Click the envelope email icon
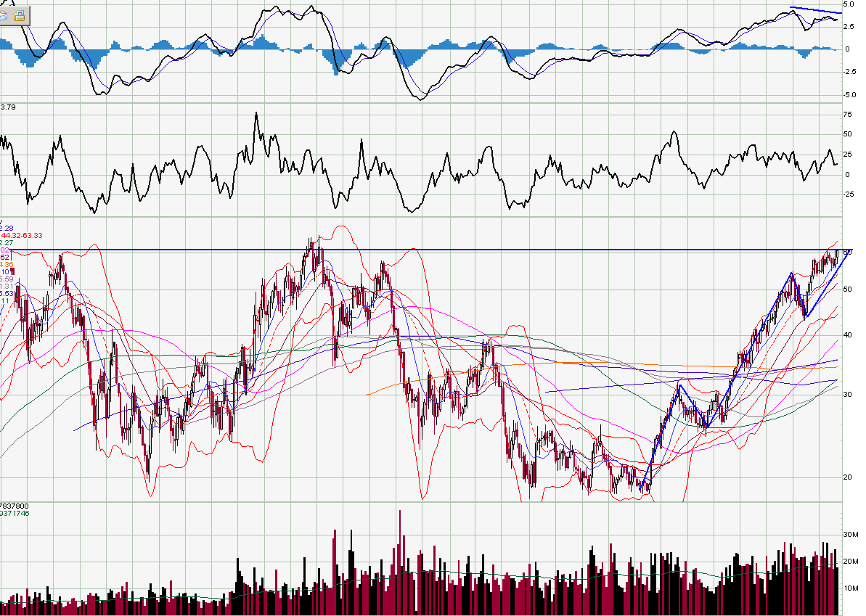The width and height of the screenshot is (866, 616). coord(3,15)
